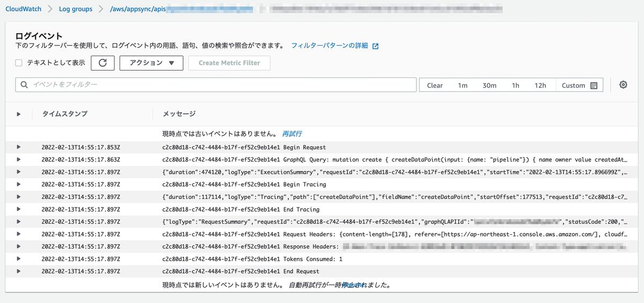
Task: Select the 1h time range
Action: pos(515,85)
